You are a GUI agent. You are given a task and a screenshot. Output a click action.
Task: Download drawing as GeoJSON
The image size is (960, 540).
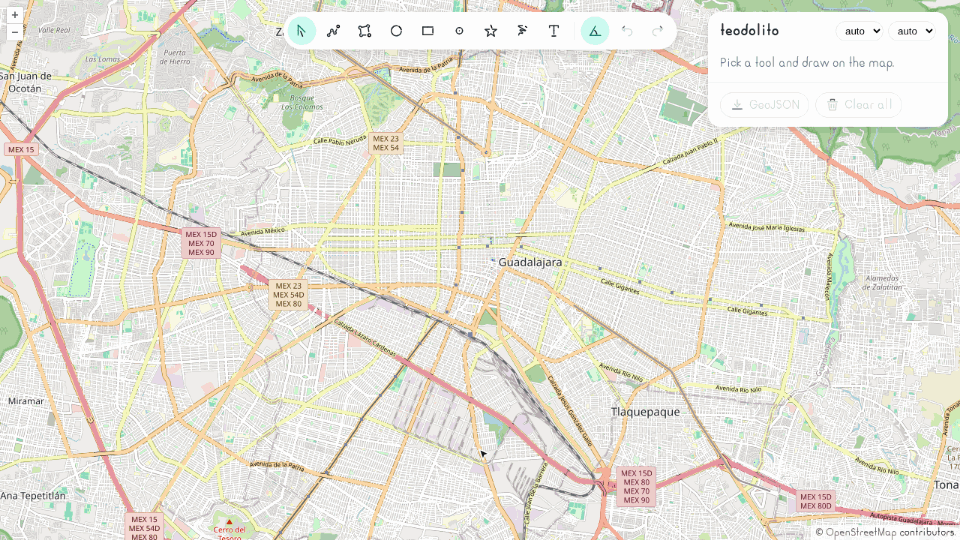point(764,105)
